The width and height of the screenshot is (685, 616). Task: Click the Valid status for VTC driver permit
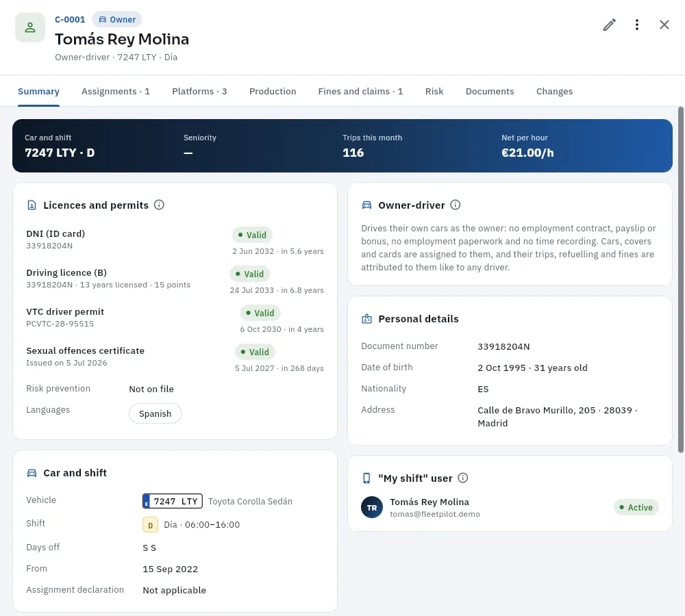[260, 313]
